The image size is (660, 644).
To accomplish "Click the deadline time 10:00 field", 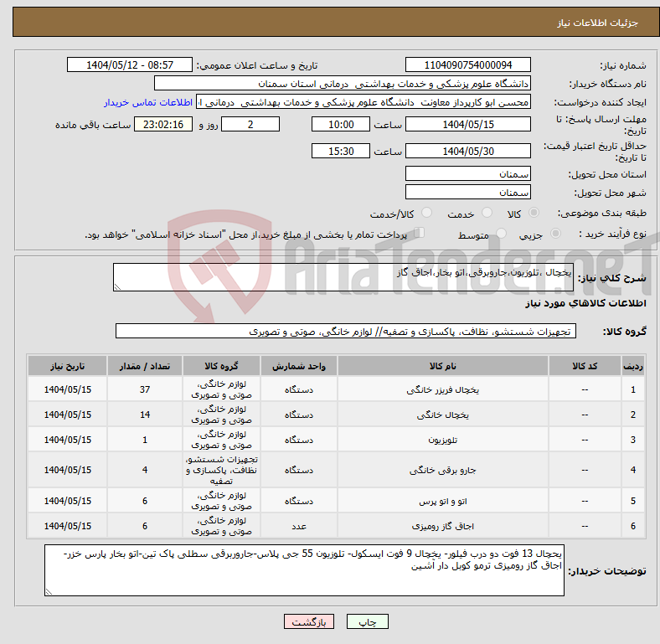I will pyautogui.click(x=341, y=125).
